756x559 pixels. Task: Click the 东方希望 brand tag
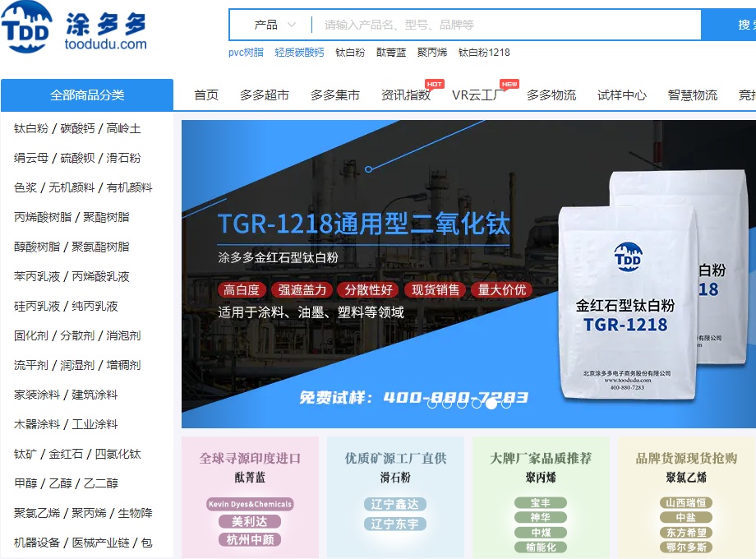point(686,533)
